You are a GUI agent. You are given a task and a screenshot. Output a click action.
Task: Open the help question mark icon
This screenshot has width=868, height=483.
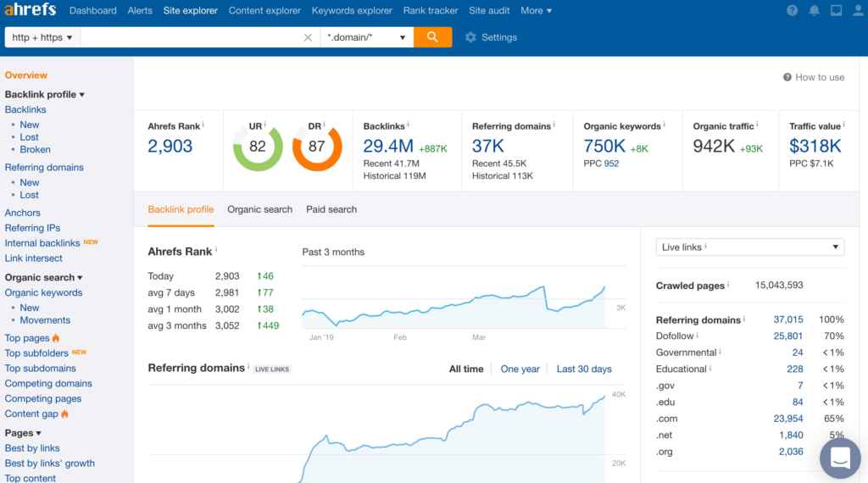(793, 10)
